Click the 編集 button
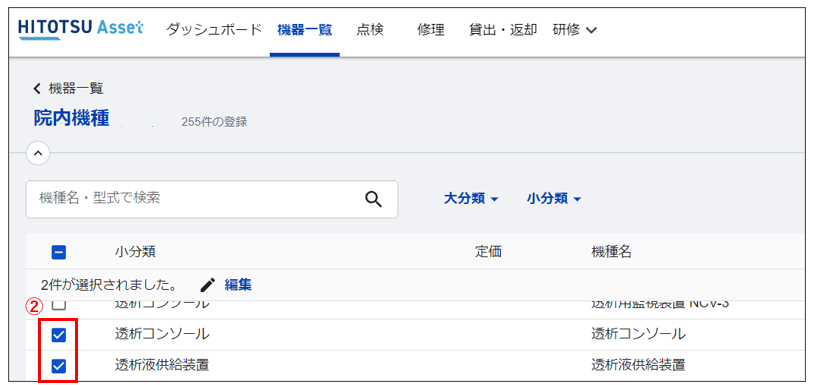 click(x=238, y=285)
